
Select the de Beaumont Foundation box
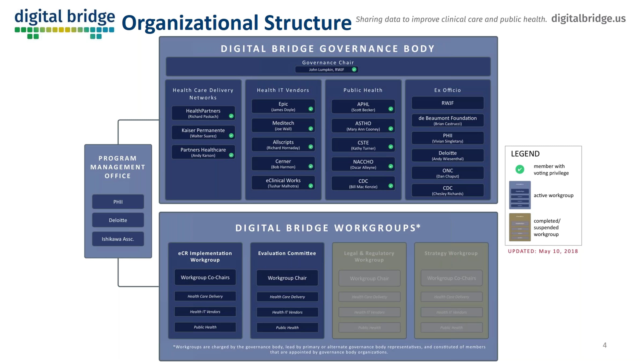447,120
